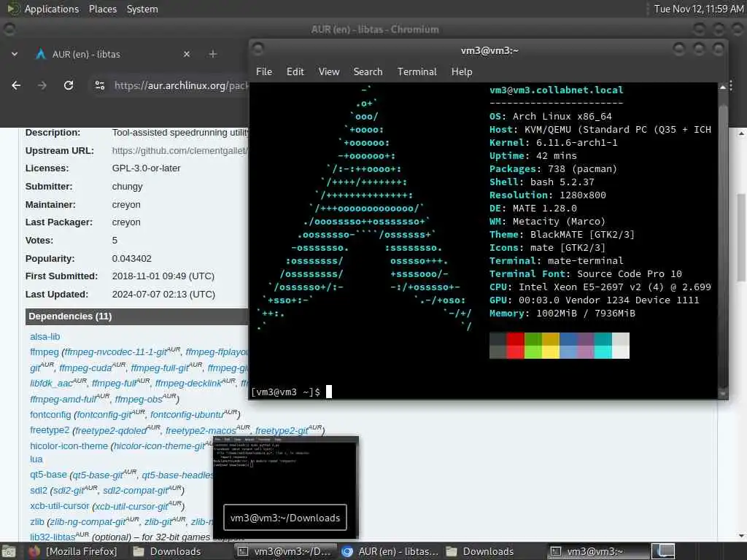This screenshot has width=747, height=560.
Task: Open the terminal File menu
Action: (x=264, y=72)
